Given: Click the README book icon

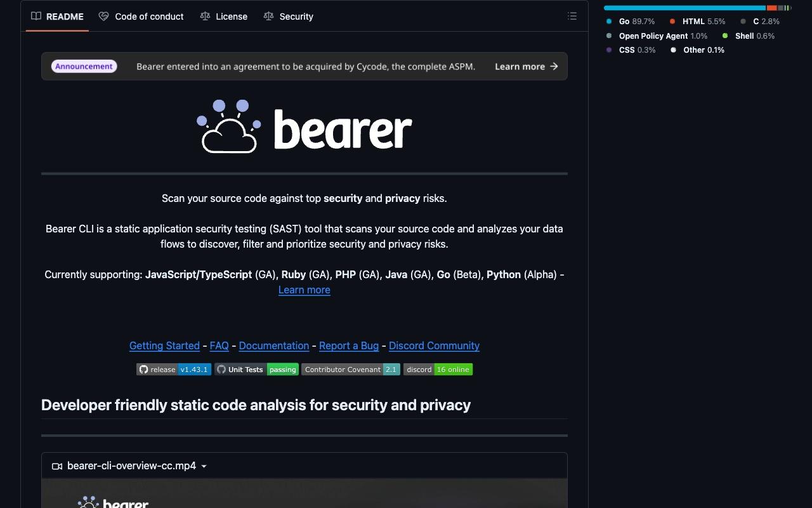Looking at the screenshot, I should click(x=36, y=17).
